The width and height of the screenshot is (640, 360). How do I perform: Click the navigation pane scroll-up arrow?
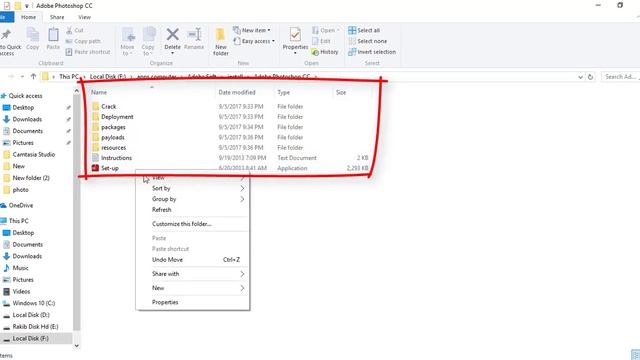(x=76, y=91)
